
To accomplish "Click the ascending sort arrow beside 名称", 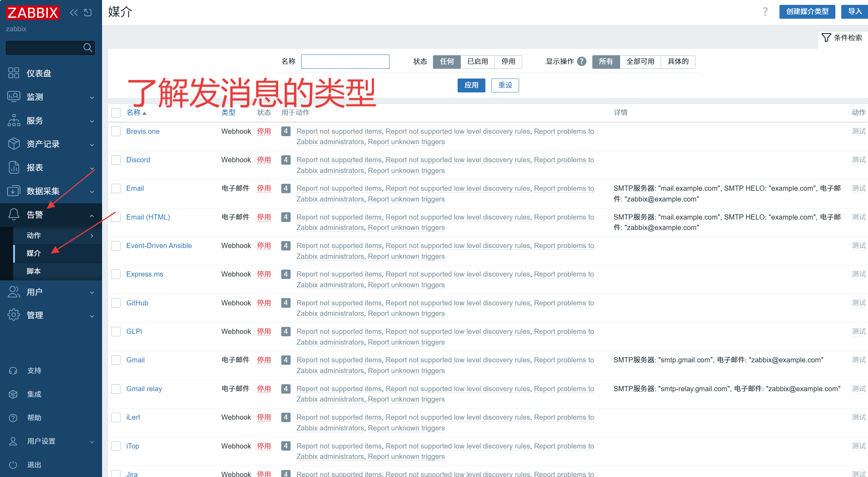I will [x=144, y=113].
